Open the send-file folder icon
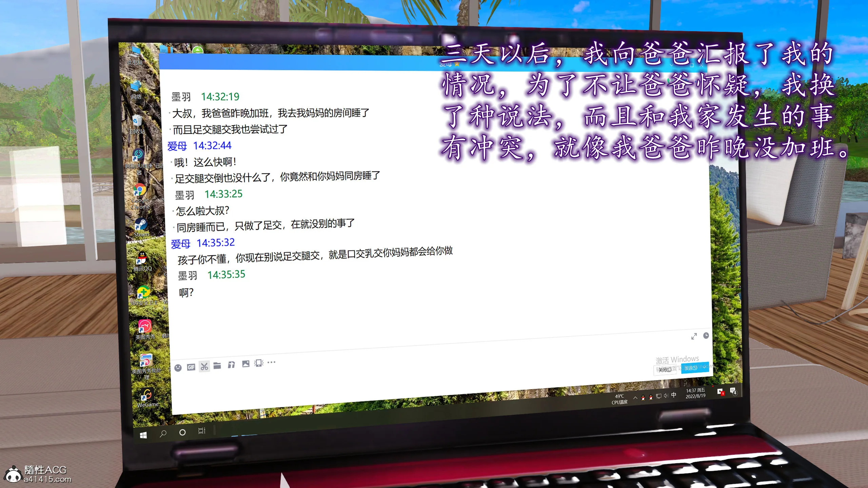 (x=217, y=366)
